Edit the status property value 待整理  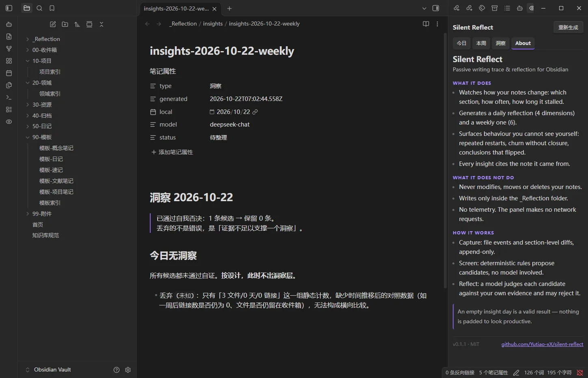(x=218, y=137)
